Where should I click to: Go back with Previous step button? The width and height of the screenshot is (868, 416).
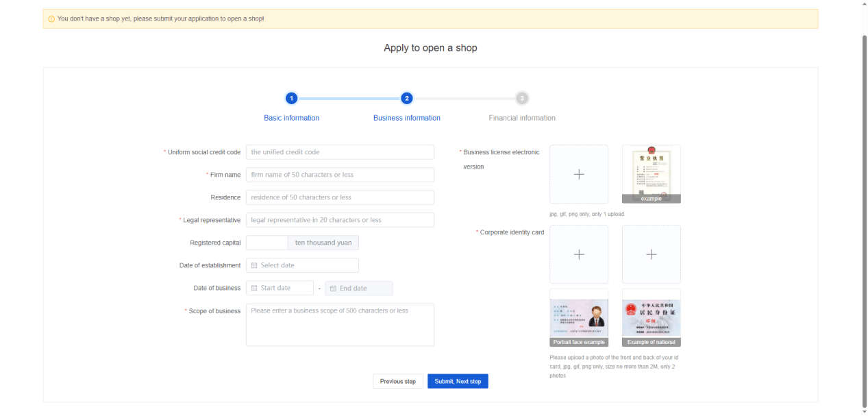(398, 381)
